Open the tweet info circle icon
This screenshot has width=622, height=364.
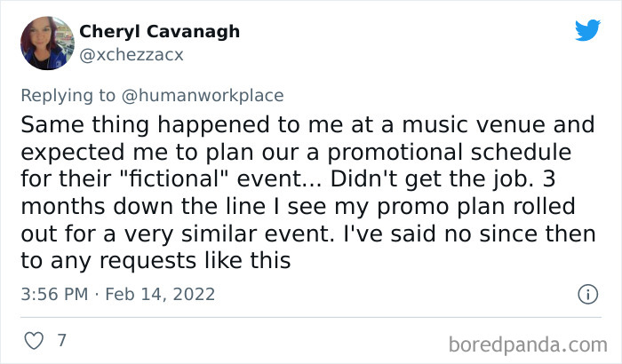point(586,294)
